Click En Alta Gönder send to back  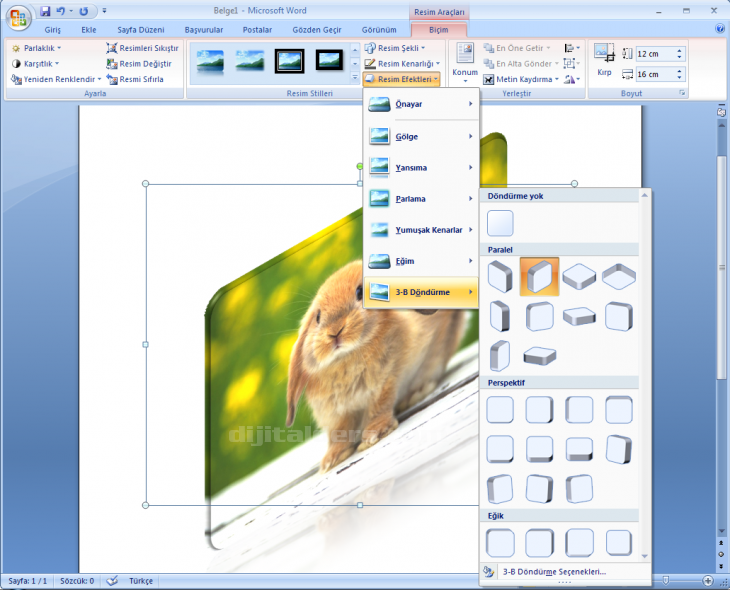coord(520,64)
